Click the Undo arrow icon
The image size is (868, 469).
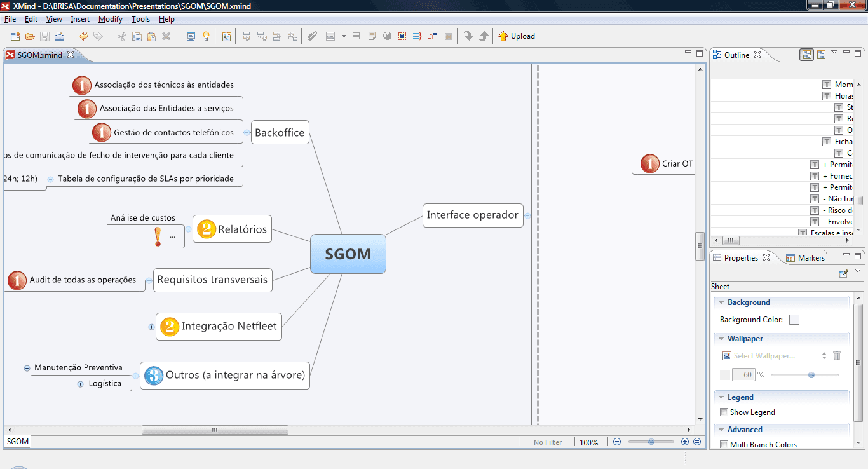(83, 36)
